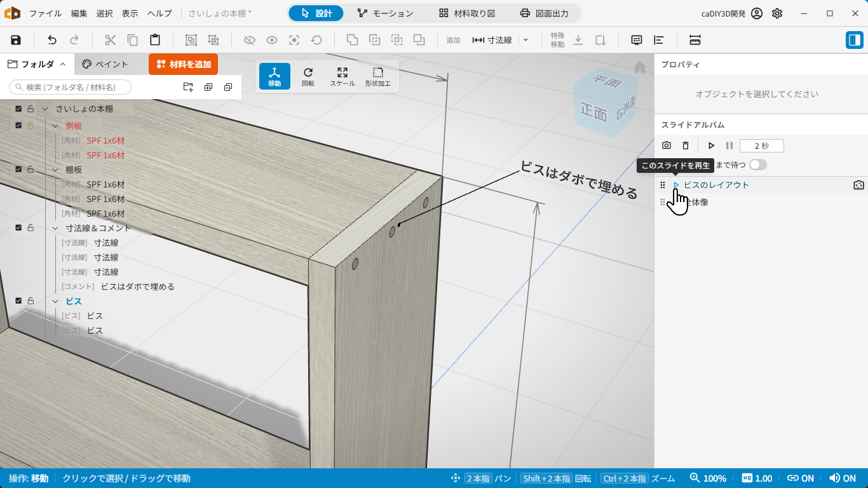Switch to the モーション tab

385,13
